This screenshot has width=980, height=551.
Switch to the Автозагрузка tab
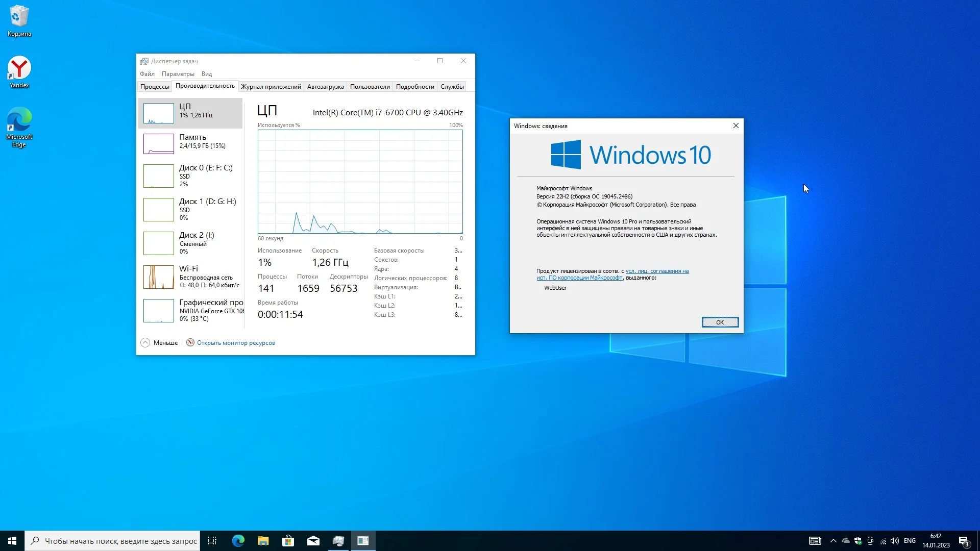(325, 87)
